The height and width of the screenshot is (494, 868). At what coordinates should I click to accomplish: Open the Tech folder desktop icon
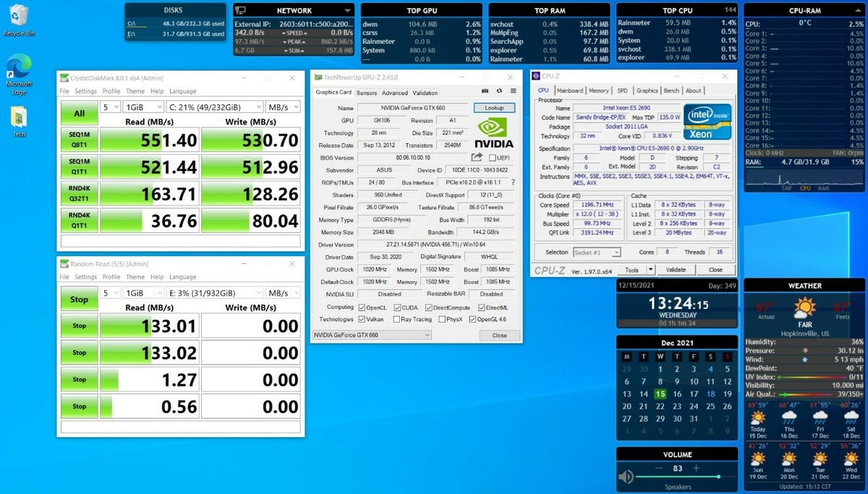coord(19,121)
